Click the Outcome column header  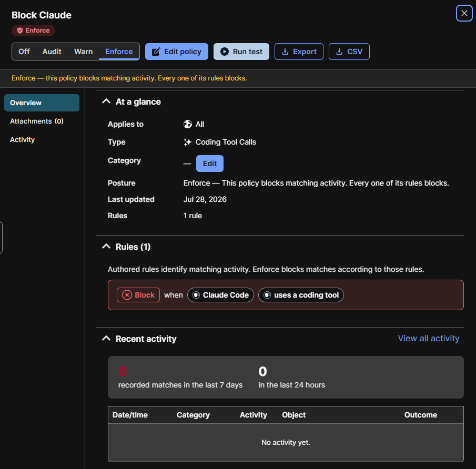[421, 415]
